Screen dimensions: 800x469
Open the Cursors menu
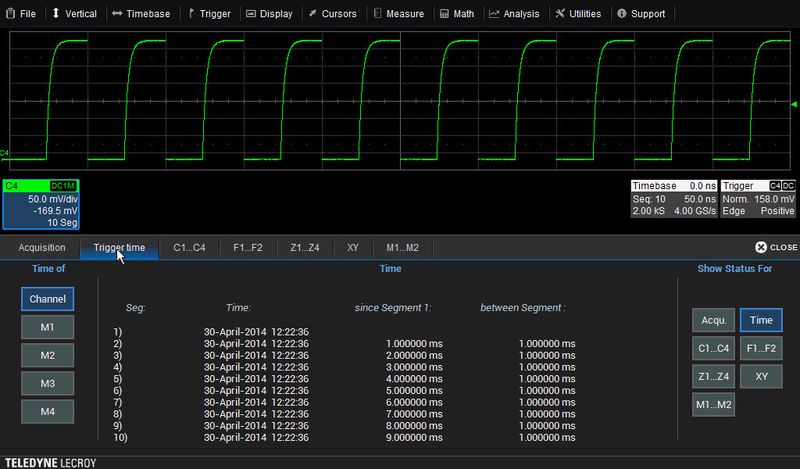tap(333, 14)
